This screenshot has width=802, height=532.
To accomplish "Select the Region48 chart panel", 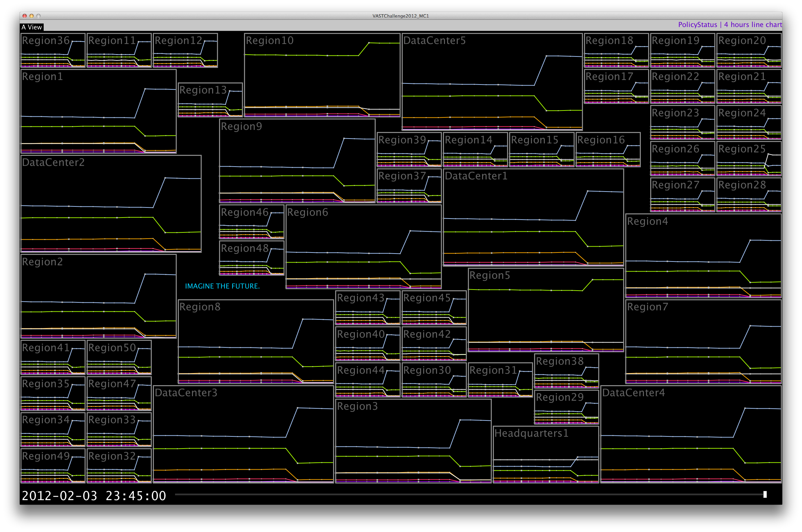I will point(252,258).
